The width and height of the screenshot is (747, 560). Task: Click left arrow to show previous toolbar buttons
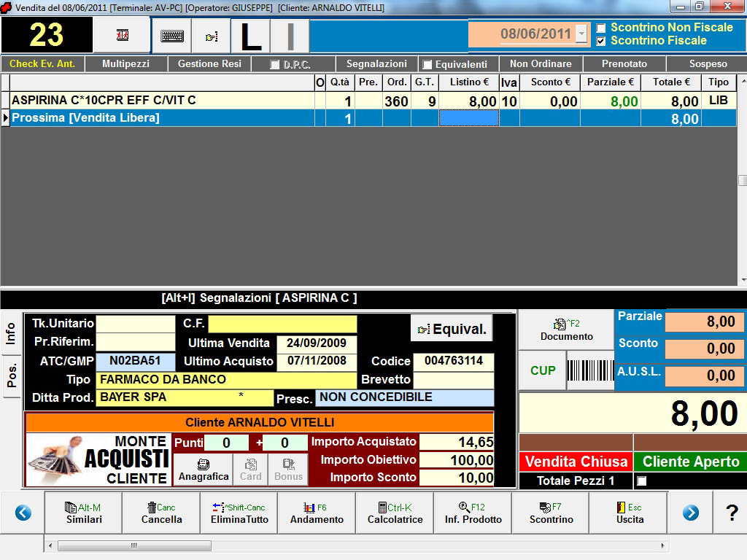pyautogui.click(x=23, y=513)
